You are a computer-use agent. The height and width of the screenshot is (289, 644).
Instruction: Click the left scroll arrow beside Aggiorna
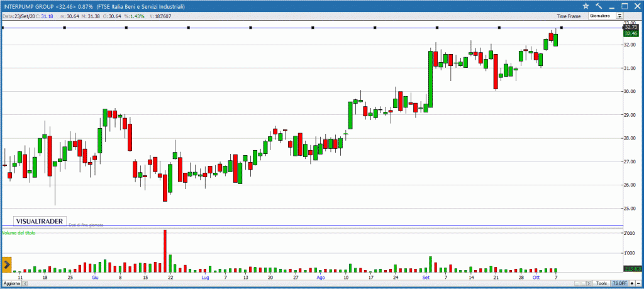[x=25, y=284]
